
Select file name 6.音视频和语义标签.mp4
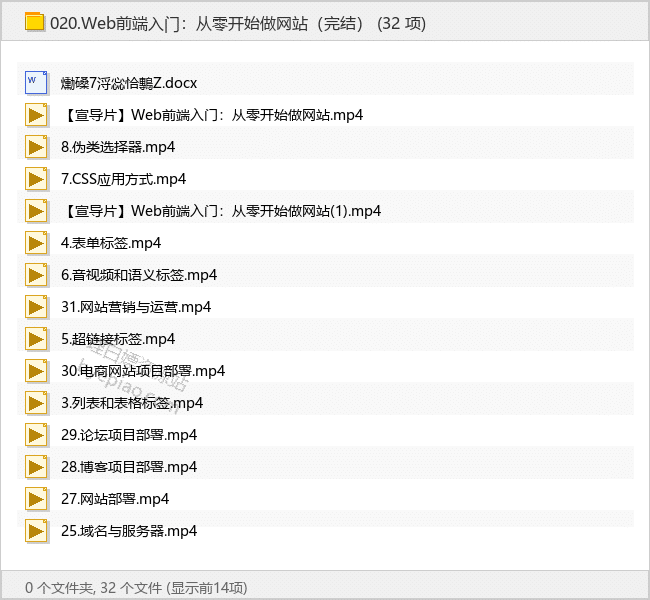139,275
